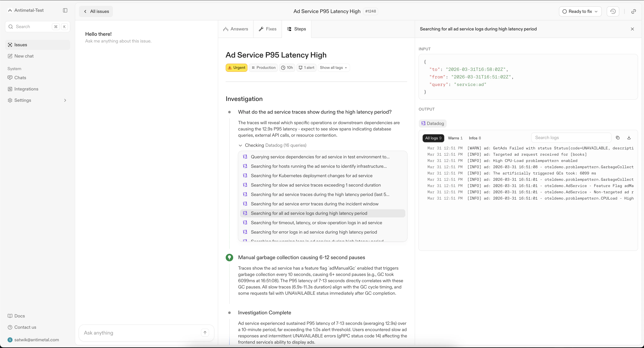Open the Integrations page

[x=26, y=89]
